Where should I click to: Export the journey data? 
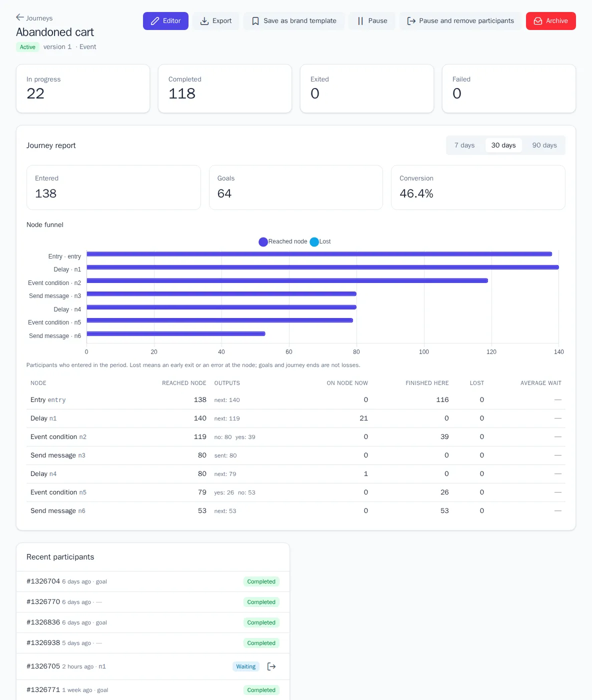point(216,21)
